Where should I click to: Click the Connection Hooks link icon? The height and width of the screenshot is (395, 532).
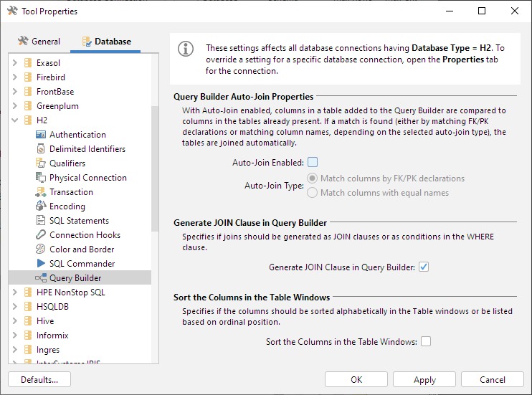(x=41, y=235)
